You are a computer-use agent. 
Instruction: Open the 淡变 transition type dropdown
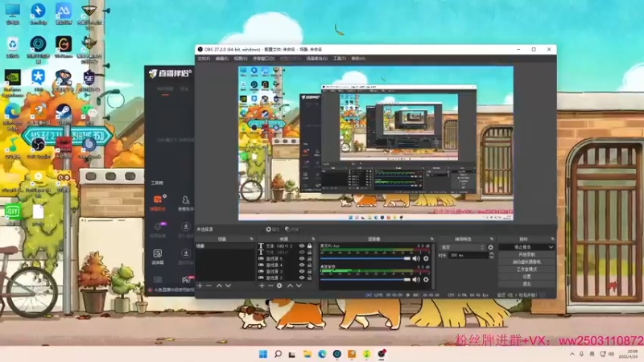[462, 248]
